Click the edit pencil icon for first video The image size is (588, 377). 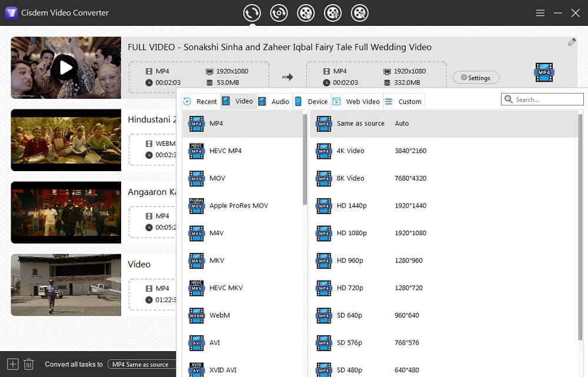(x=572, y=42)
